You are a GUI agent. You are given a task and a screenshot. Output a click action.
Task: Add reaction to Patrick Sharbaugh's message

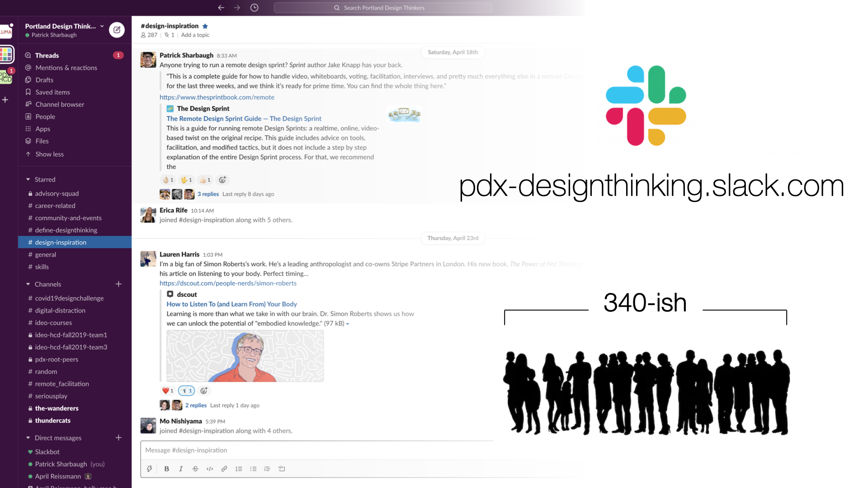(222, 180)
